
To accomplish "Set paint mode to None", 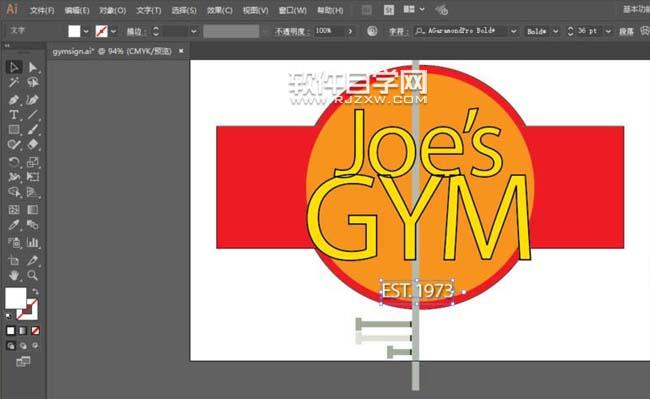I will (x=35, y=331).
